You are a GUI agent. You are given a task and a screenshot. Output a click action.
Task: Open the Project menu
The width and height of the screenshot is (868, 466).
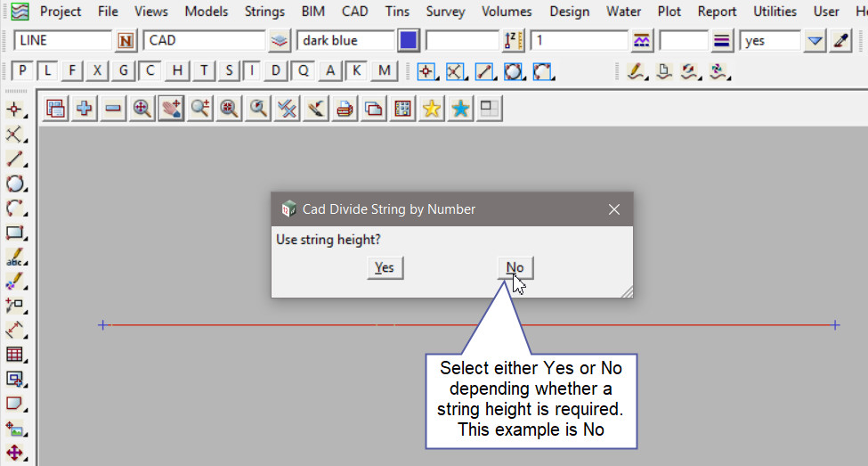tap(61, 12)
